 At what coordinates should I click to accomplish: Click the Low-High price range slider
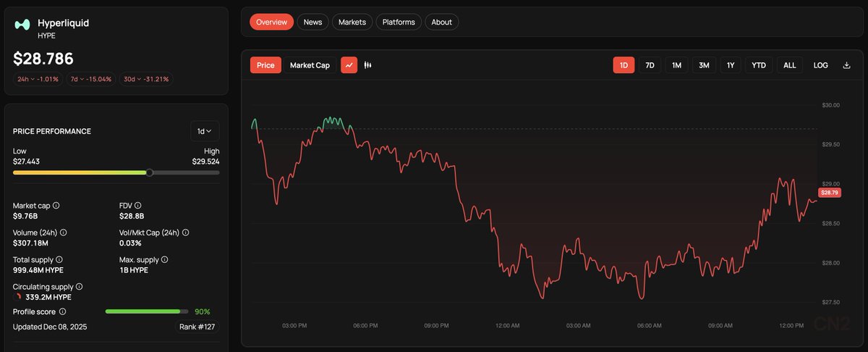pos(116,172)
